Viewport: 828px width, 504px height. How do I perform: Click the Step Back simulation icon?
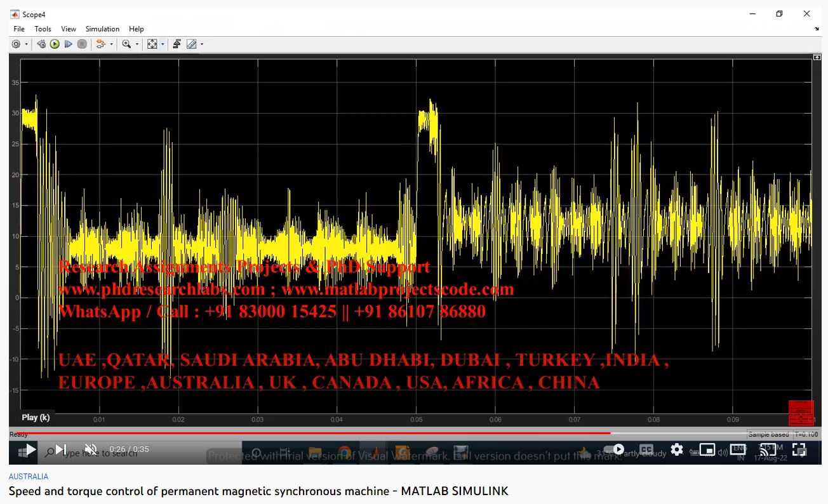(x=41, y=44)
